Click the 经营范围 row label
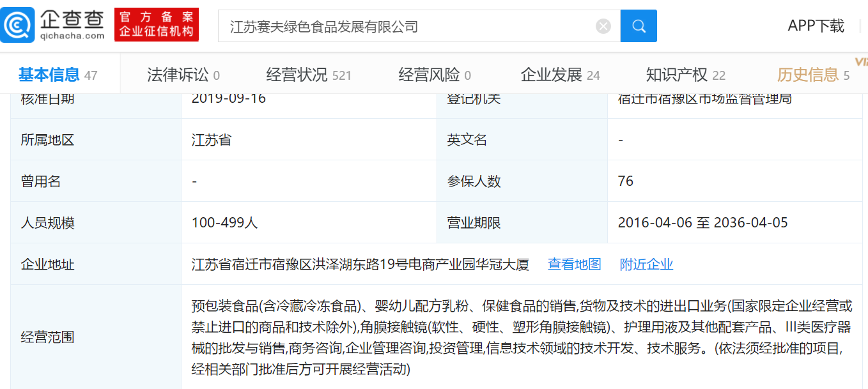Viewport: 868px width, 389px height. pyautogui.click(x=47, y=337)
